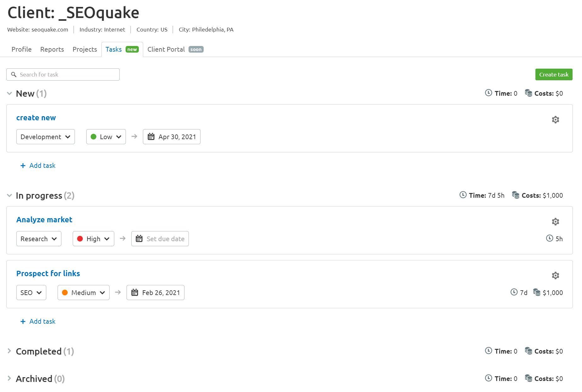Click inside the Search for task field
The width and height of the screenshot is (582, 392).
pyautogui.click(x=63, y=74)
